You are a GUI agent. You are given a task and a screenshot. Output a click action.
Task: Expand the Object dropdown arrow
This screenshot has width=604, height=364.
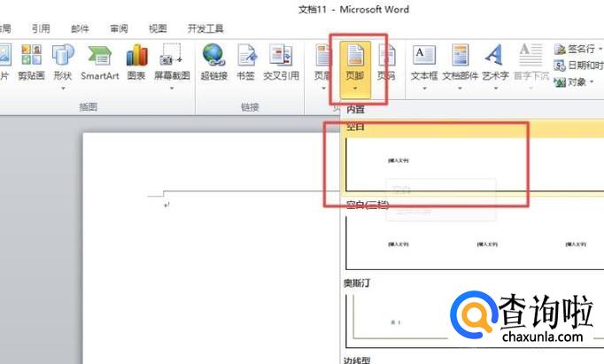tap(592, 81)
